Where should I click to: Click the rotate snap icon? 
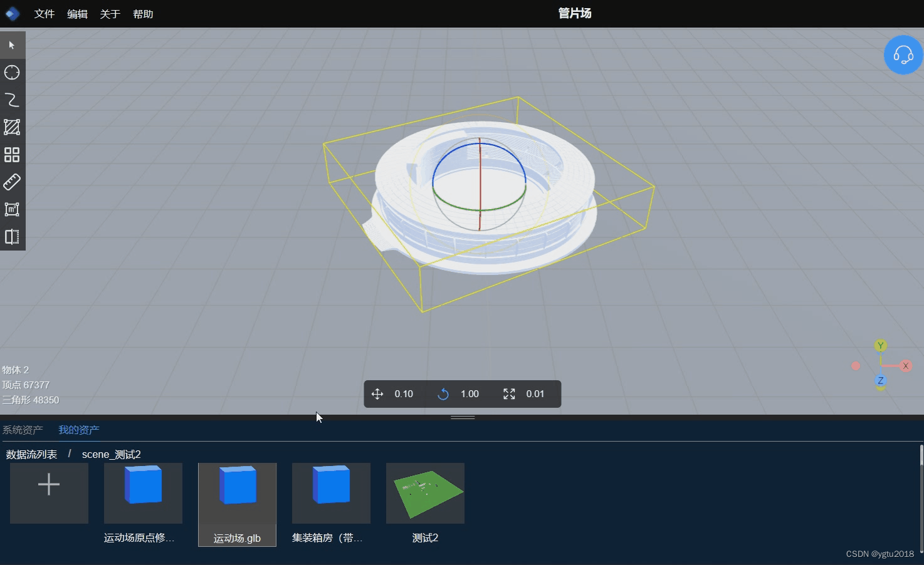coord(443,394)
